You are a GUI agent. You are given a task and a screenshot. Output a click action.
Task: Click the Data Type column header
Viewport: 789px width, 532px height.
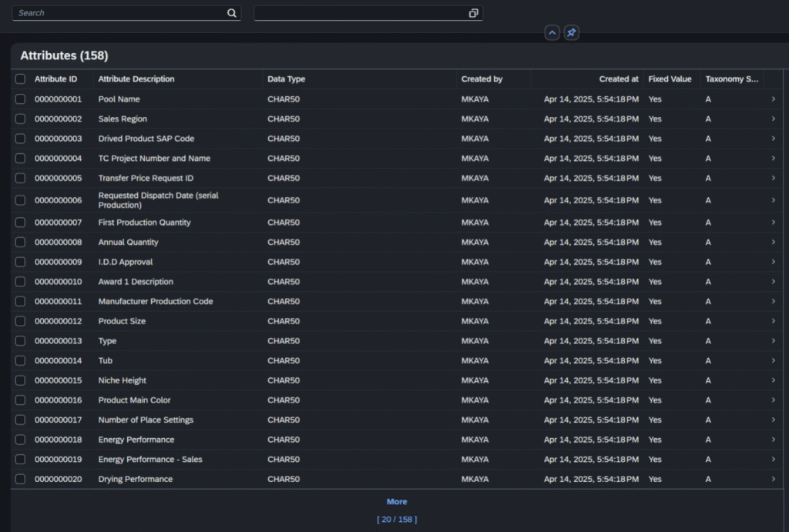click(x=287, y=79)
